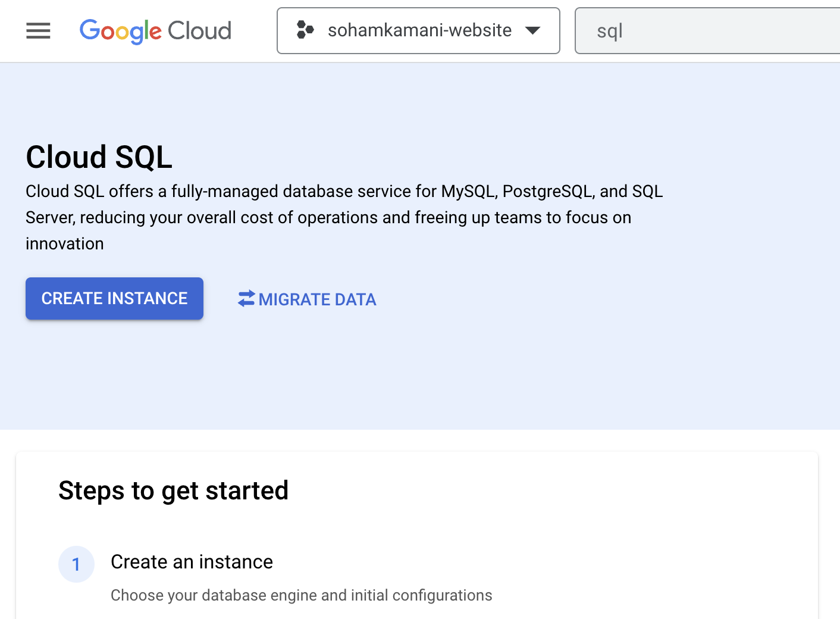Open the main navigation hamburger menu
840x619 pixels.
[38, 31]
